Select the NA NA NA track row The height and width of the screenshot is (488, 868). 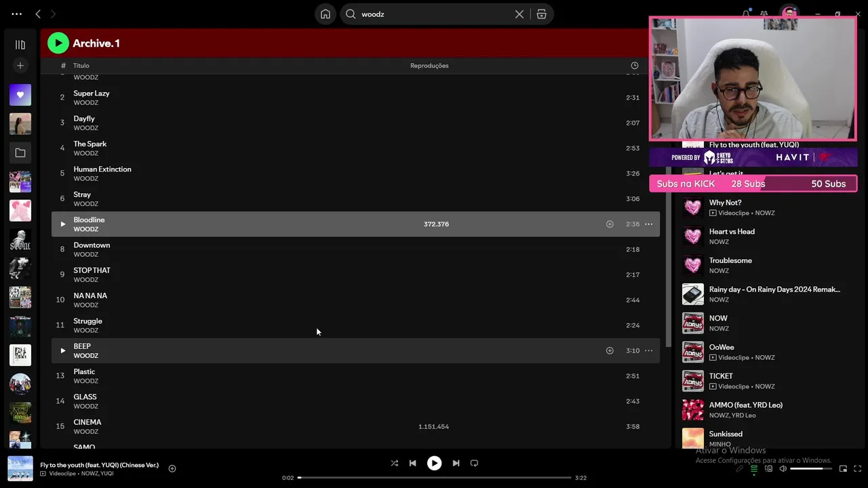click(355, 300)
